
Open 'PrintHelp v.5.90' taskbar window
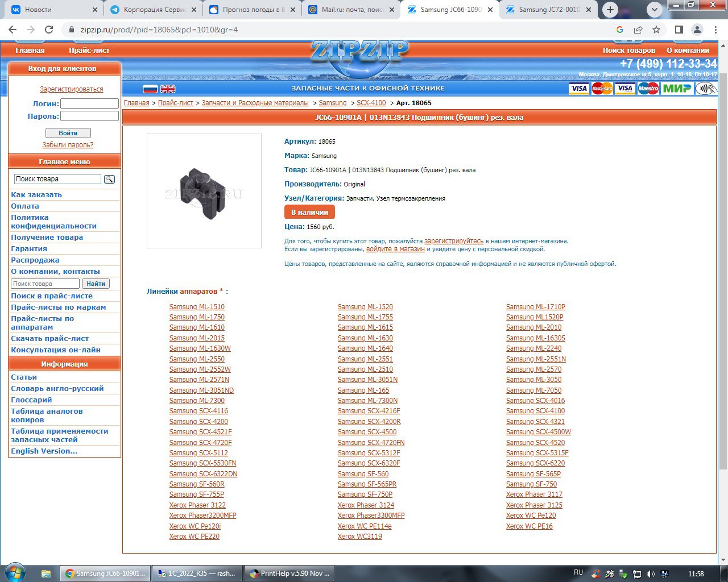(x=290, y=573)
